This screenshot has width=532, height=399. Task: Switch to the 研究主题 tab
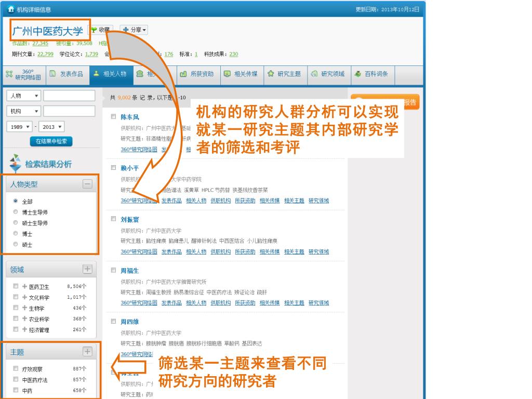pos(286,74)
